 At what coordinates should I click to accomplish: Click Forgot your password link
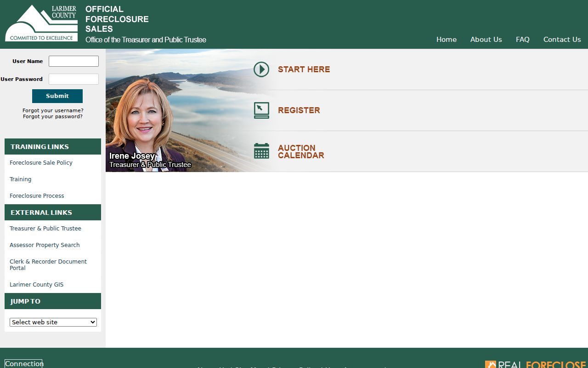[x=53, y=116]
